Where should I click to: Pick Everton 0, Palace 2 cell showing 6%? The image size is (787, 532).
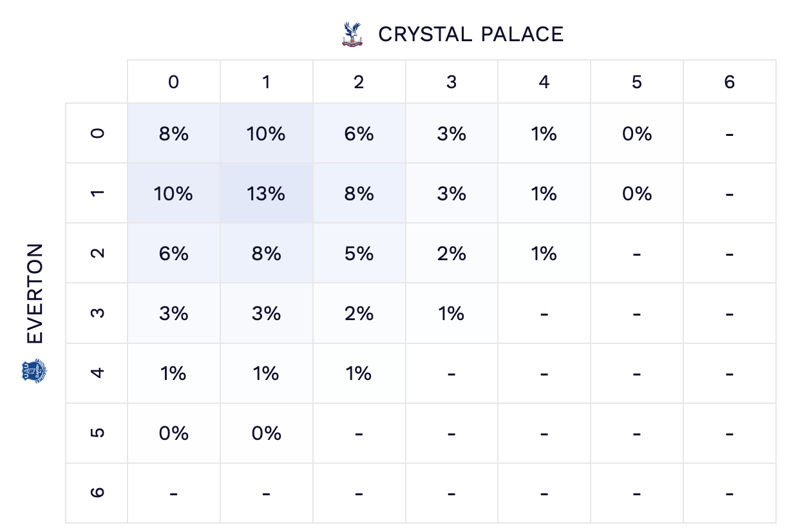(x=359, y=134)
